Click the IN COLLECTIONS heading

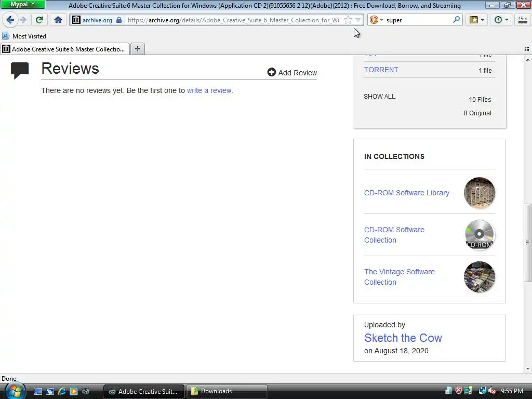point(394,156)
